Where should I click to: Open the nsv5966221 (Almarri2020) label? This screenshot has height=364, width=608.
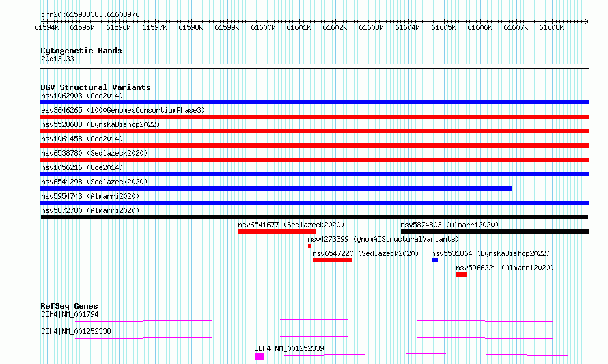tap(505, 268)
